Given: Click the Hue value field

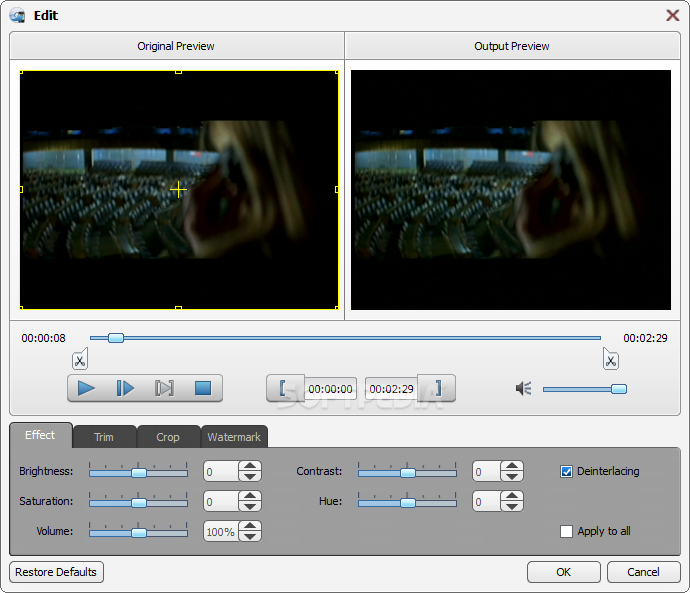Looking at the screenshot, I should (487, 501).
